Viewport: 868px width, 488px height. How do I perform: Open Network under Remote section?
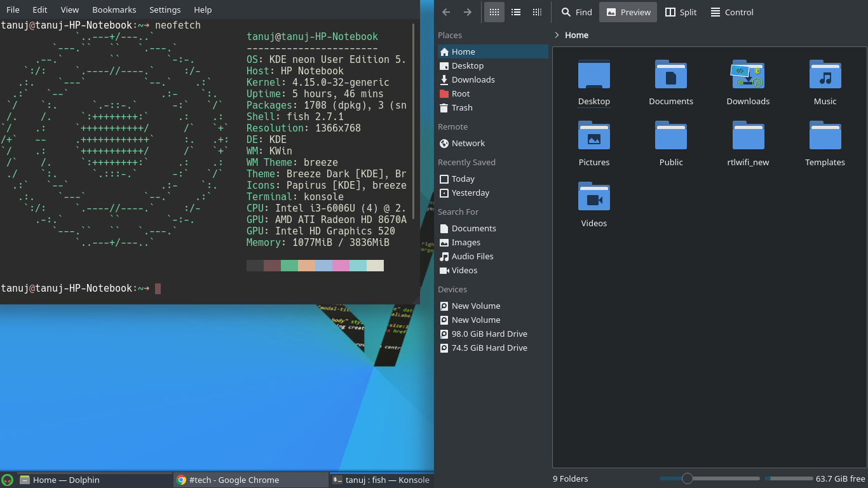click(492, 143)
